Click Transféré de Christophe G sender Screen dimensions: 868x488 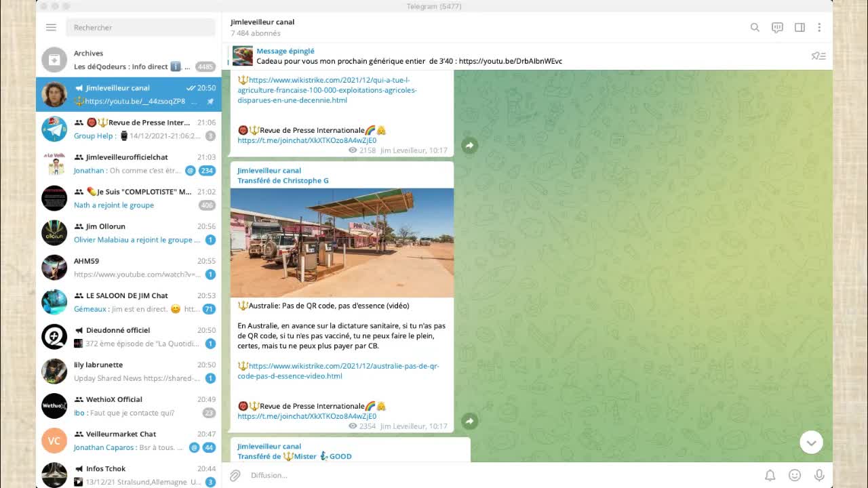tap(283, 180)
